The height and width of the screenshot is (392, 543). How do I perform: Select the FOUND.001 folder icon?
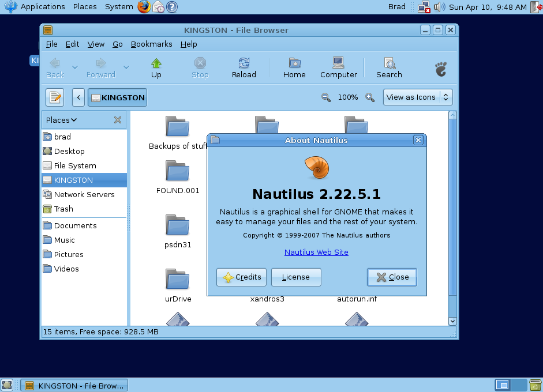point(178,171)
